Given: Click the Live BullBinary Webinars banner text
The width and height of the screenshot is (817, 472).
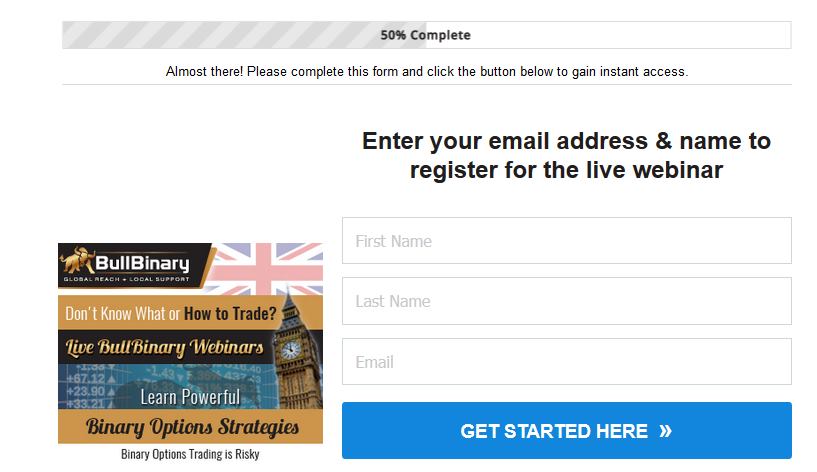Looking at the screenshot, I should 164,347.
